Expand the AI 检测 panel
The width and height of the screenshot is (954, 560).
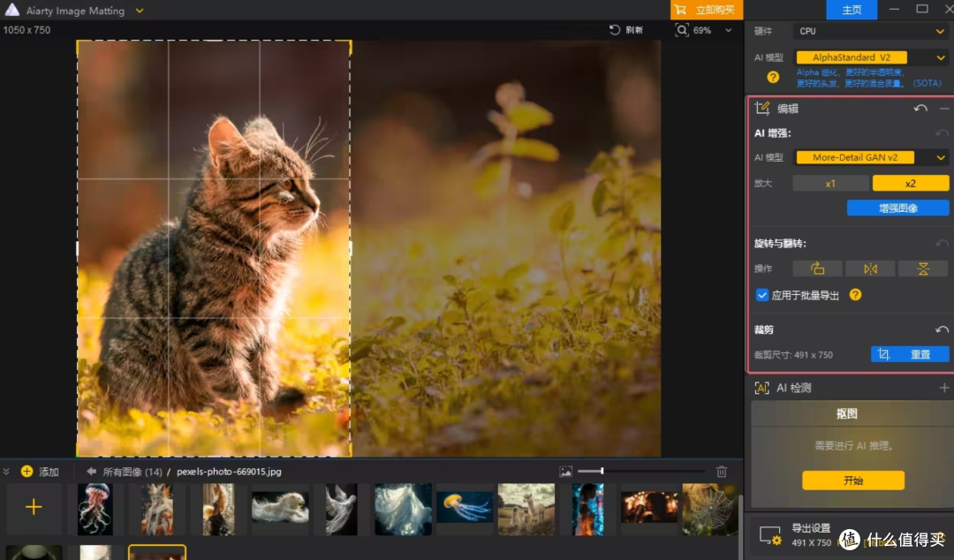(x=943, y=388)
